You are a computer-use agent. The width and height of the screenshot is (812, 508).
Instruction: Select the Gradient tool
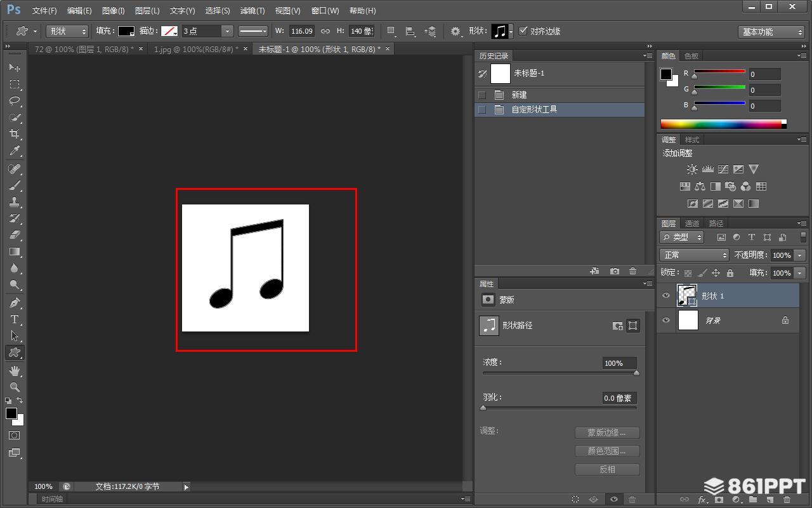pyautogui.click(x=15, y=252)
